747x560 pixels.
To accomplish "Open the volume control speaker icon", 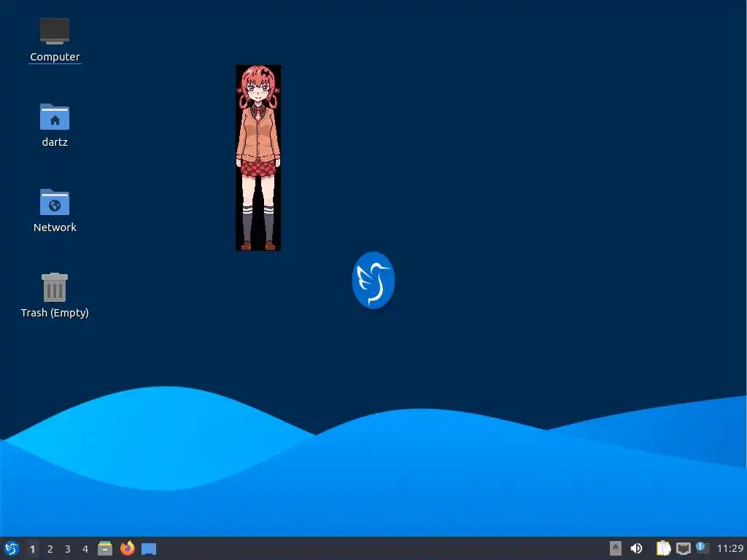I will pyautogui.click(x=636, y=548).
